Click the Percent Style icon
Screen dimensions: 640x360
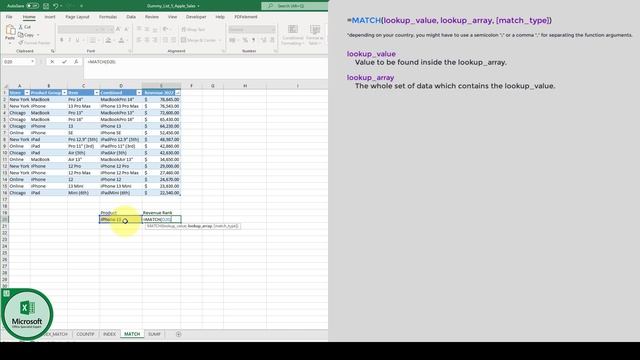pos(245,40)
